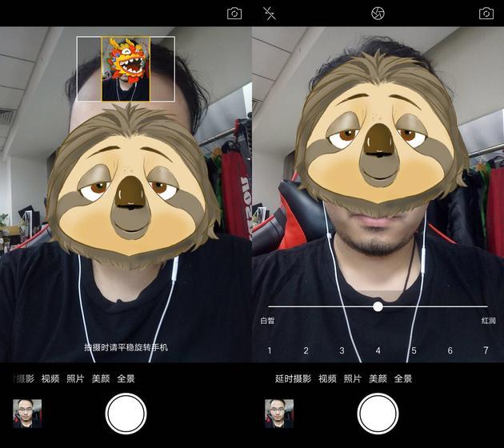Tap the partially hidden 摄影 mode on the left screen
Image resolution: width=504 pixels, height=448 pixels.
[x=24, y=378]
